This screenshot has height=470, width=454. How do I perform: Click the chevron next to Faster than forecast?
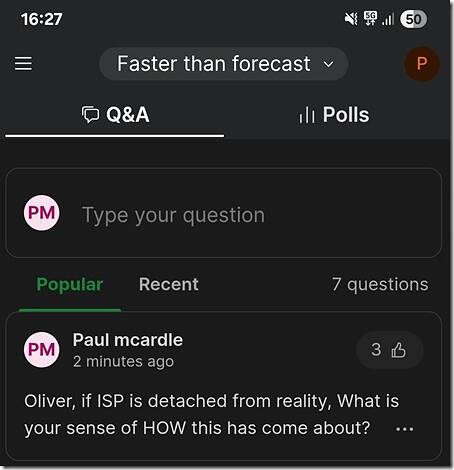pos(329,64)
